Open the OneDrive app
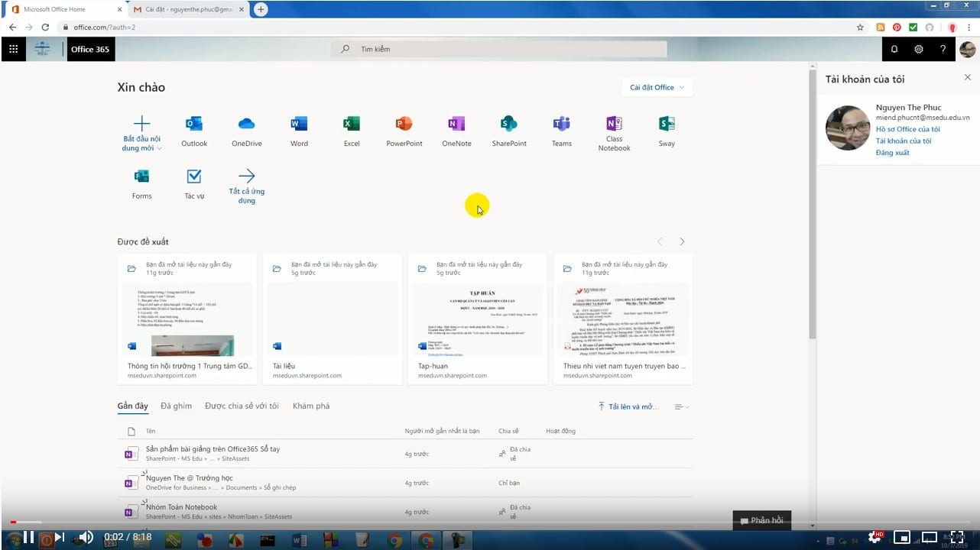 coord(247,131)
